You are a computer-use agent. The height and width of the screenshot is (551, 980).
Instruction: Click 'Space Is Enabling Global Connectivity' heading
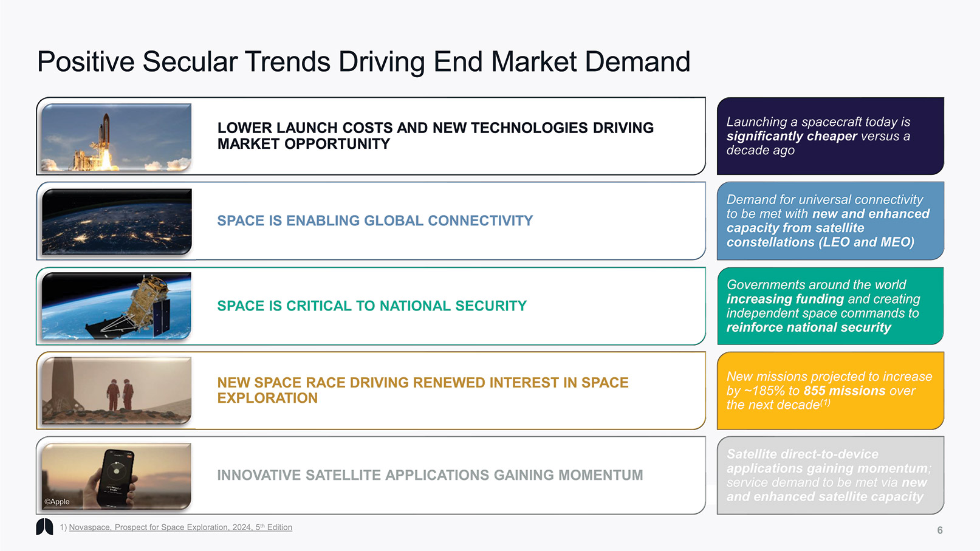[x=375, y=221]
